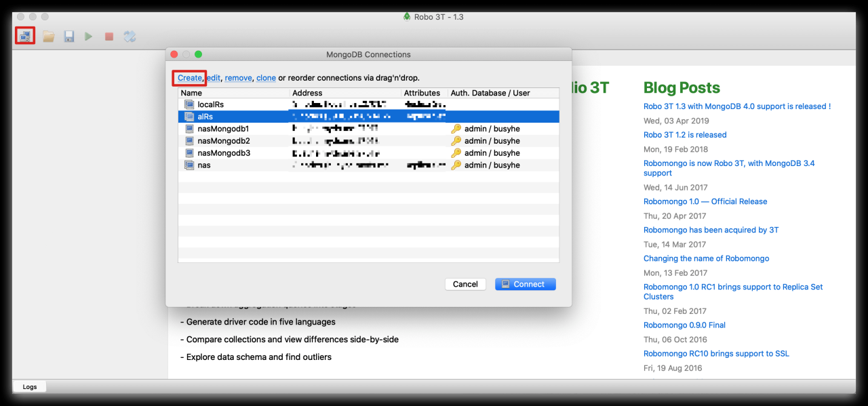Image resolution: width=868 pixels, height=406 pixels.
Task: Click the computer icon beside nasMongodb1
Action: click(x=189, y=129)
